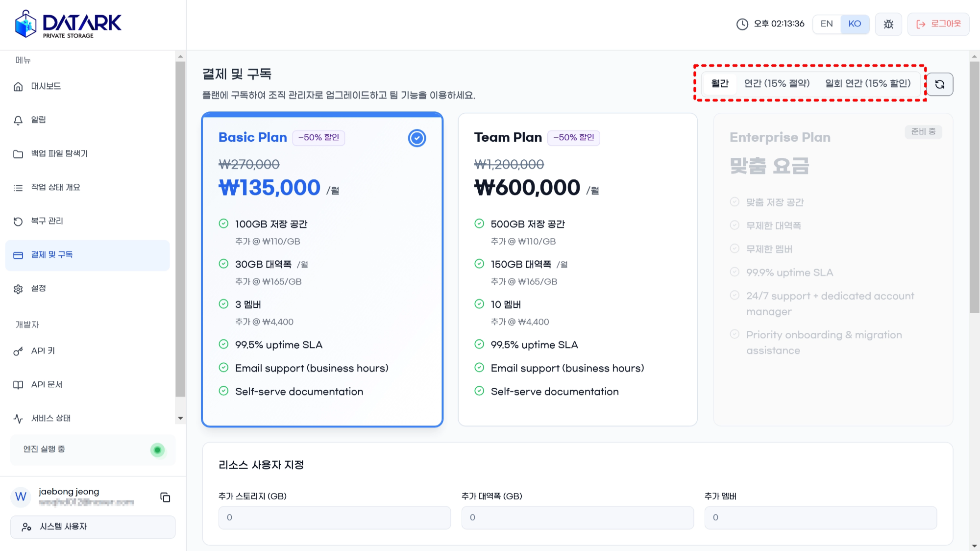Viewport: 980px width, 551px height.
Task: Click the bell icon for 알림
Action: 18,120
